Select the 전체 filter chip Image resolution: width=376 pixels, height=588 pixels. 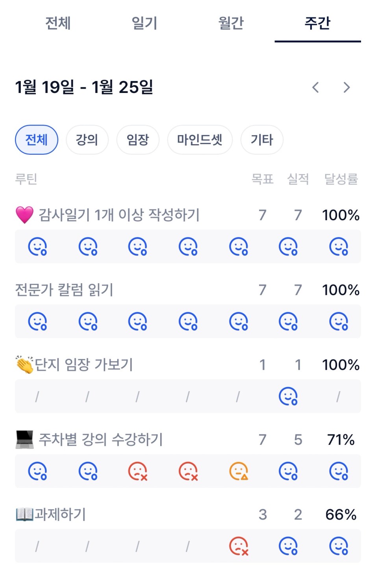[37, 140]
